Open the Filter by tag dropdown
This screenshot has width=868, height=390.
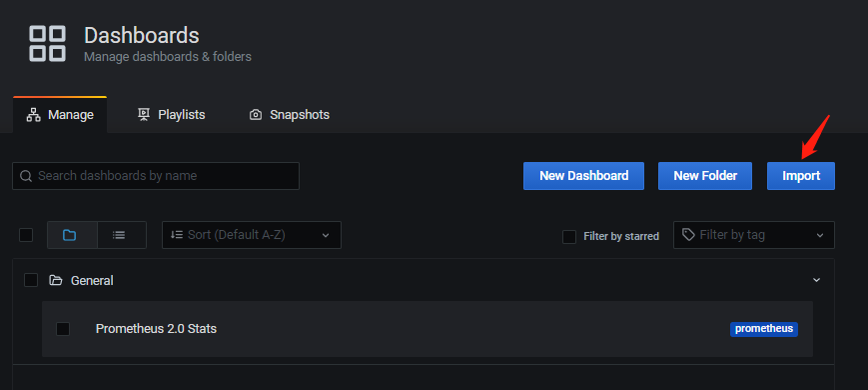754,235
